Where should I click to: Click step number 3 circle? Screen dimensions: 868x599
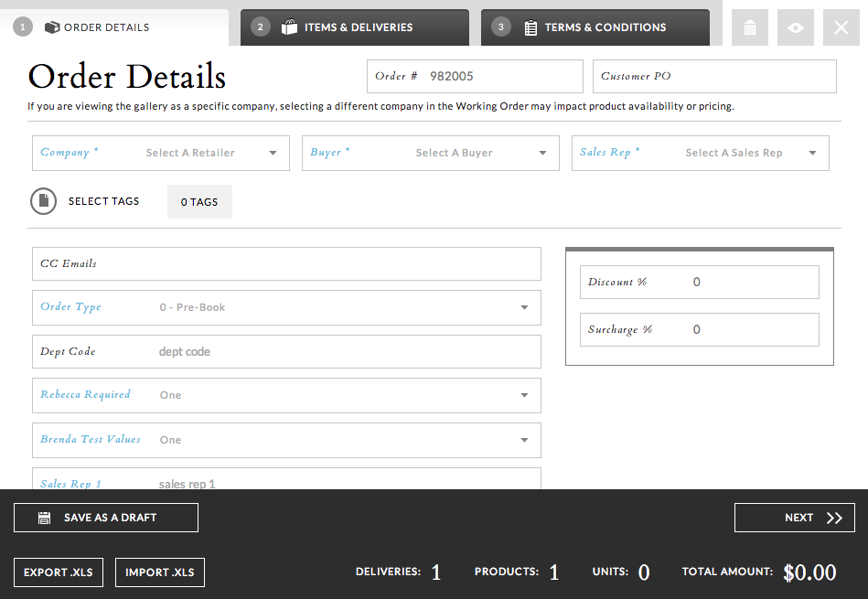pos(501,27)
